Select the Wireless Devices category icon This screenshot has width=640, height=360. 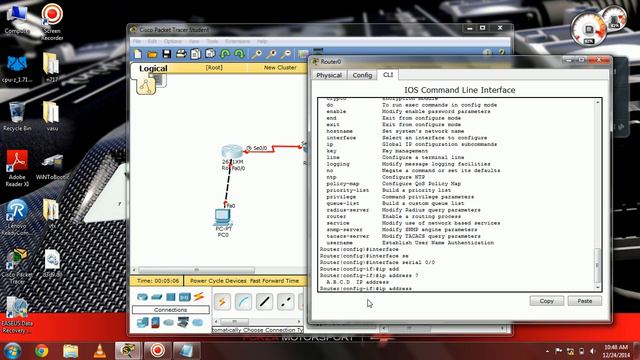pyautogui.click(x=184, y=297)
